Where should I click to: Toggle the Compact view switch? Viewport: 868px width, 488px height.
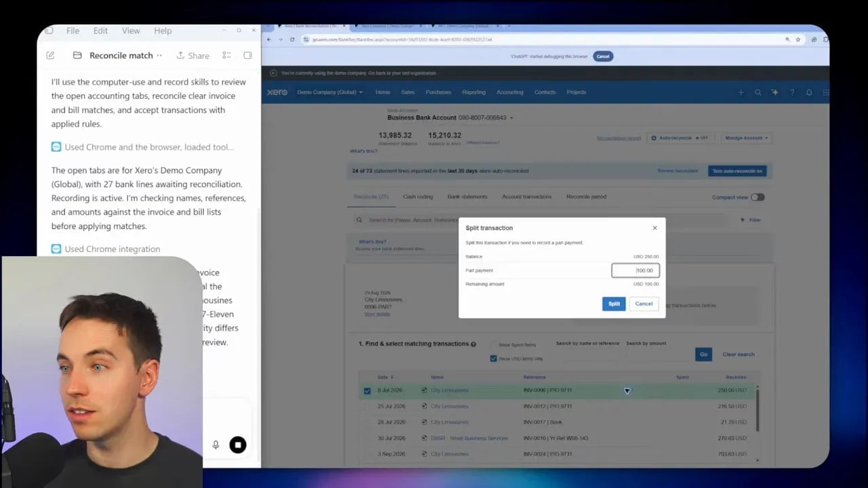[757, 197]
